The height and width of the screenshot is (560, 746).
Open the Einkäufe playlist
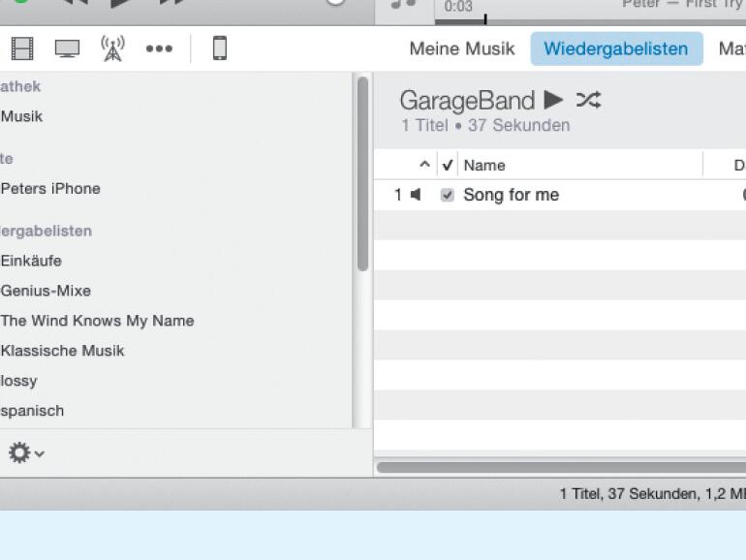click(31, 261)
